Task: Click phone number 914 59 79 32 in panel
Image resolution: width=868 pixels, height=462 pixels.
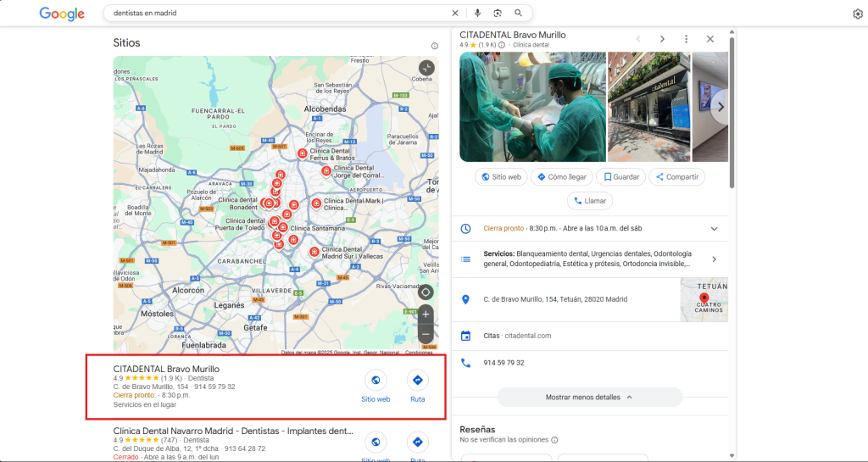Action: coord(504,363)
